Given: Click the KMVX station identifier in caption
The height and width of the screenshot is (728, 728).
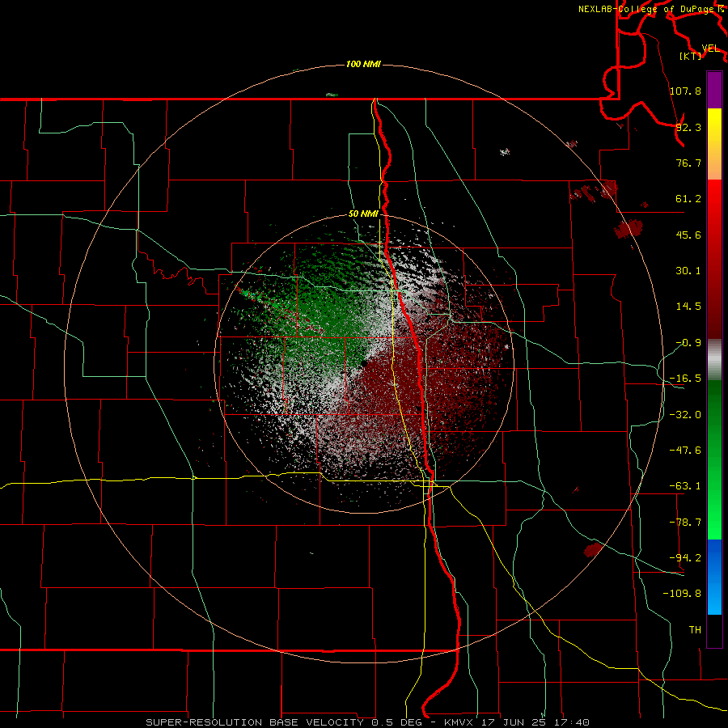Looking at the screenshot, I should point(460,722).
